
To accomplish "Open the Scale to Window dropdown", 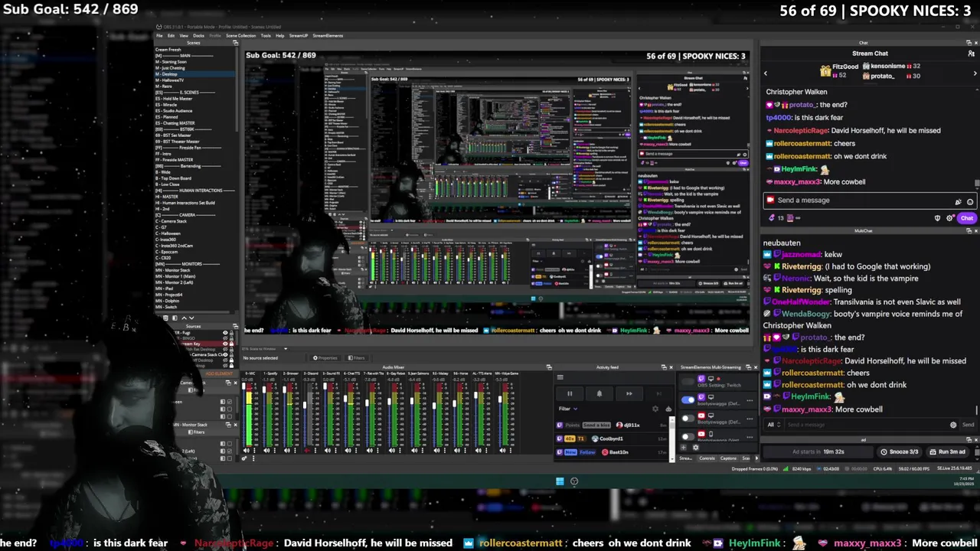I will tap(286, 349).
